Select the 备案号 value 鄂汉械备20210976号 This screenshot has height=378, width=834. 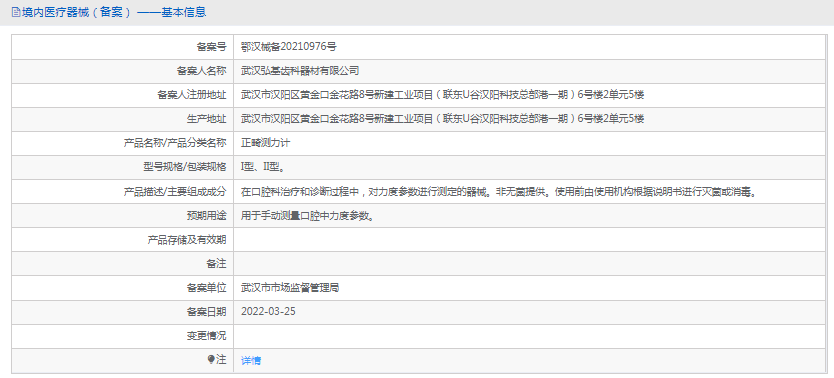tap(289, 47)
